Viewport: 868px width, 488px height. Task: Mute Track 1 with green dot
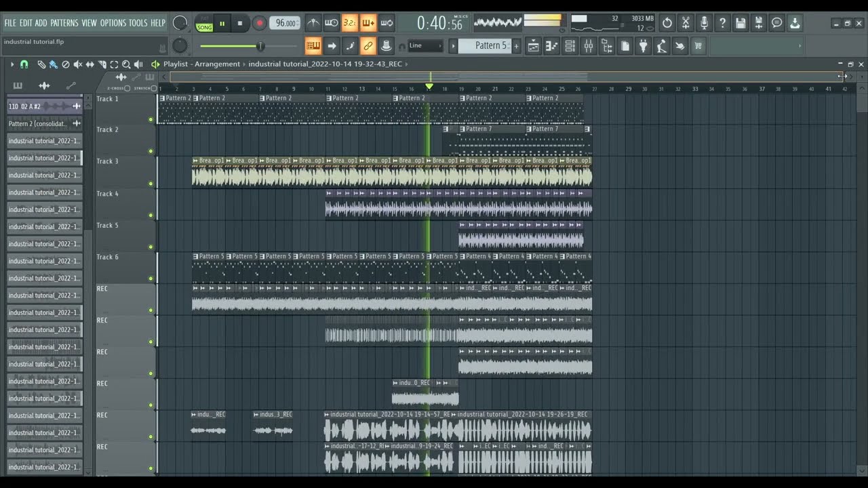[x=151, y=119]
